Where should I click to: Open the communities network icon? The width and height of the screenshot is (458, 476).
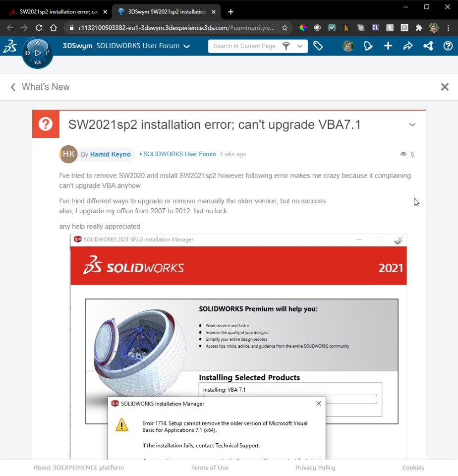pyautogui.click(x=428, y=46)
